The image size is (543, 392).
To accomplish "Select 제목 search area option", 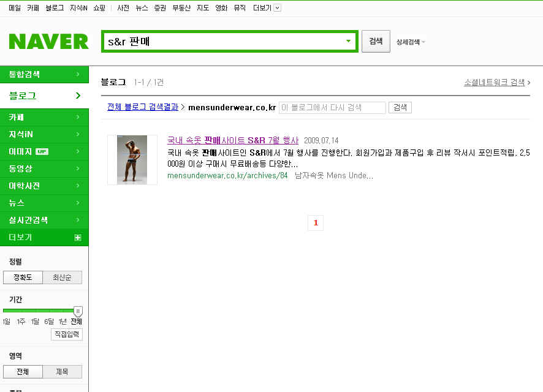I will (x=62, y=372).
